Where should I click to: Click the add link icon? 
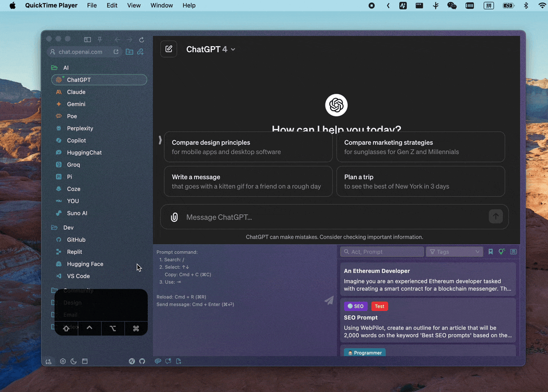[140, 52]
